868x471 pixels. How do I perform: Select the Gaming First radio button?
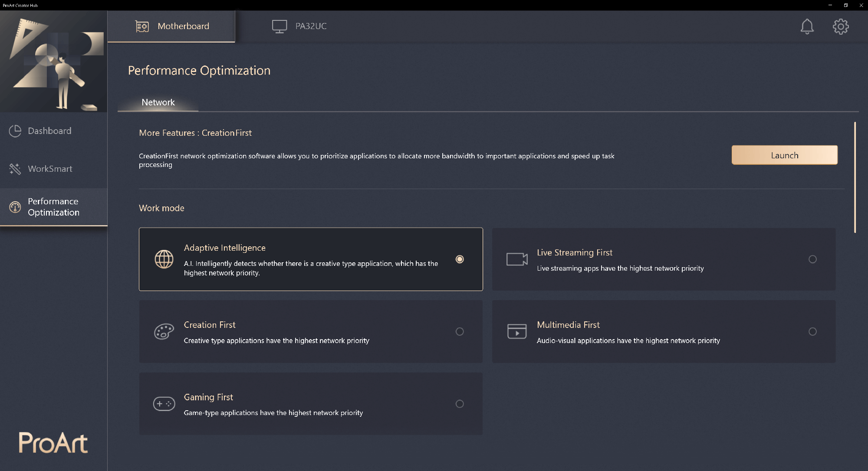(460, 404)
